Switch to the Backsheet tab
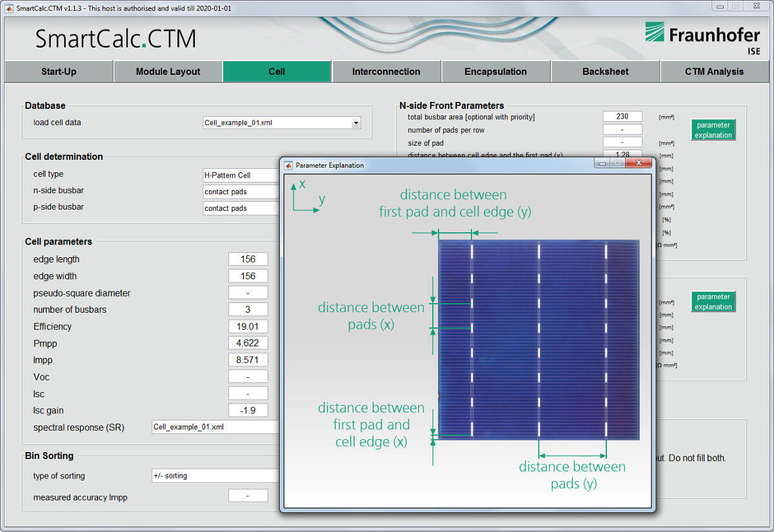Image resolution: width=774 pixels, height=532 pixels. click(x=605, y=72)
